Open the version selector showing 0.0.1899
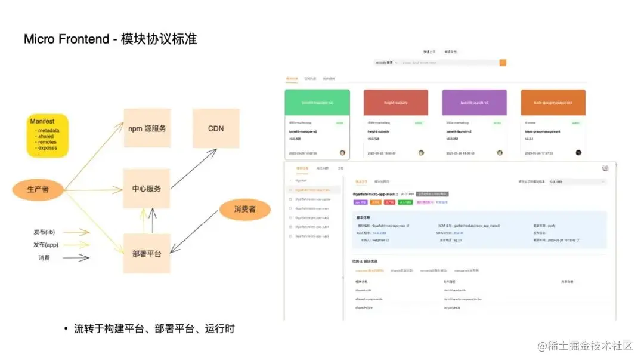 click(x=578, y=181)
